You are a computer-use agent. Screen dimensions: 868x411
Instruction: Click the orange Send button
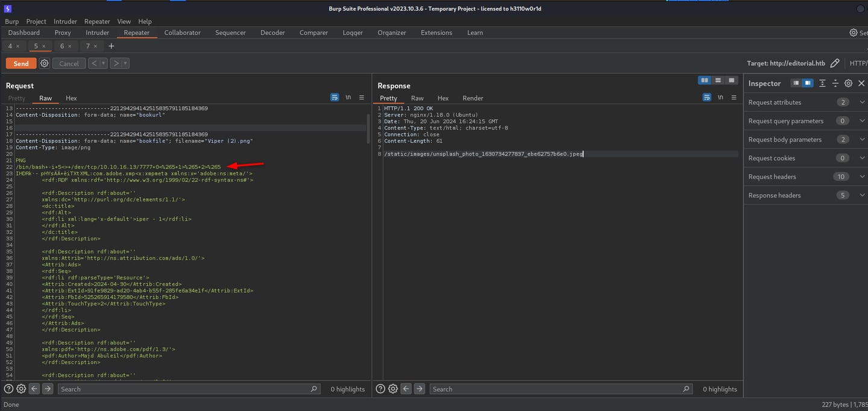[21, 63]
